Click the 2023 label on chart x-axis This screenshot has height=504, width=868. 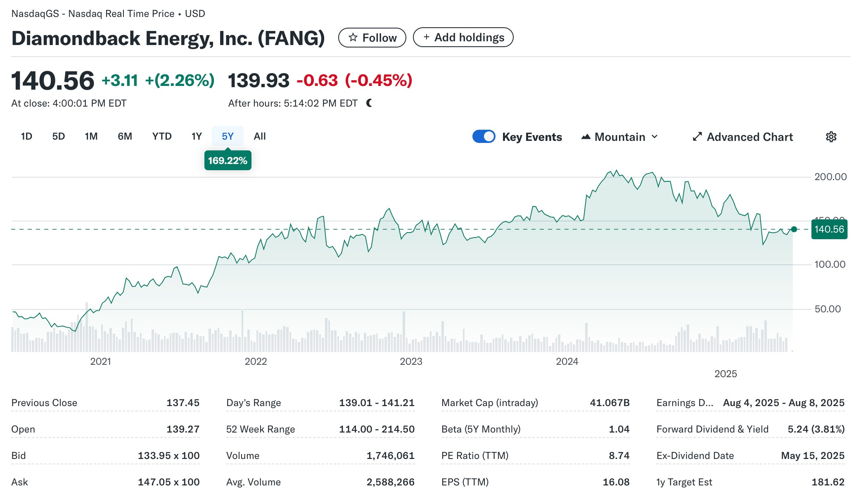point(411,361)
